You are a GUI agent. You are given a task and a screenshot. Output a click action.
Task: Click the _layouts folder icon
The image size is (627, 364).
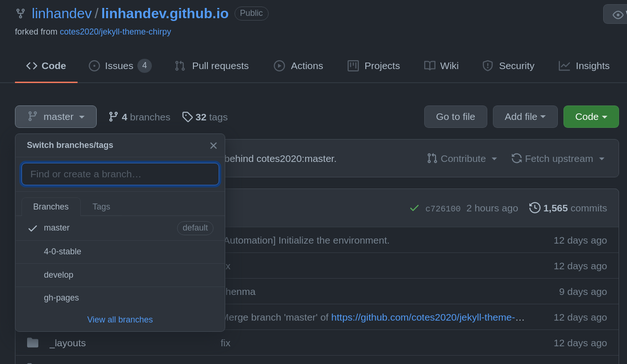tap(33, 343)
